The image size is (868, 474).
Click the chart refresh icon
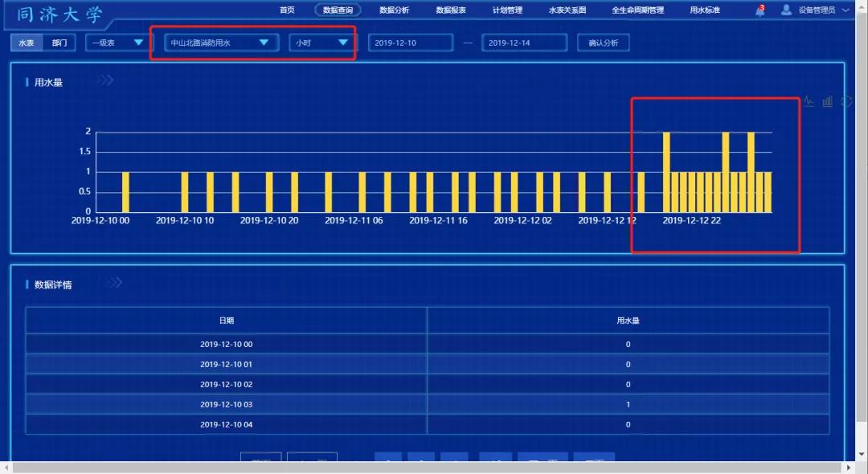click(x=846, y=102)
